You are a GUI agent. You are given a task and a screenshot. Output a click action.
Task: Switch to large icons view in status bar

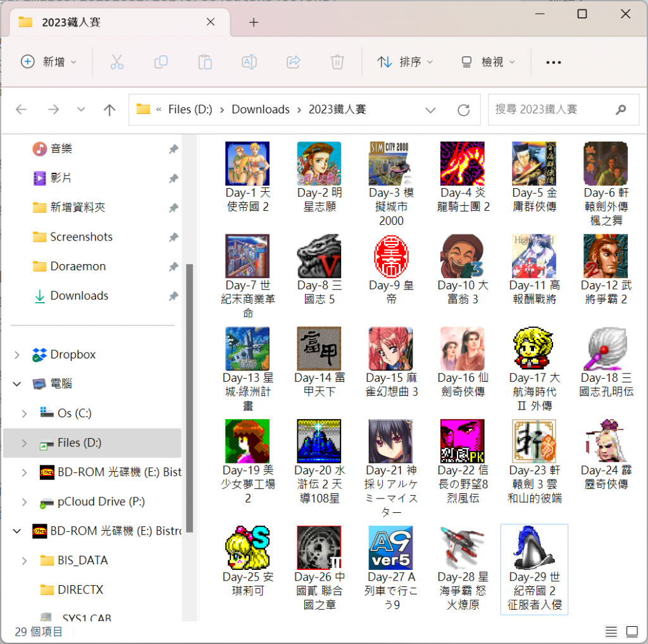tap(632, 631)
